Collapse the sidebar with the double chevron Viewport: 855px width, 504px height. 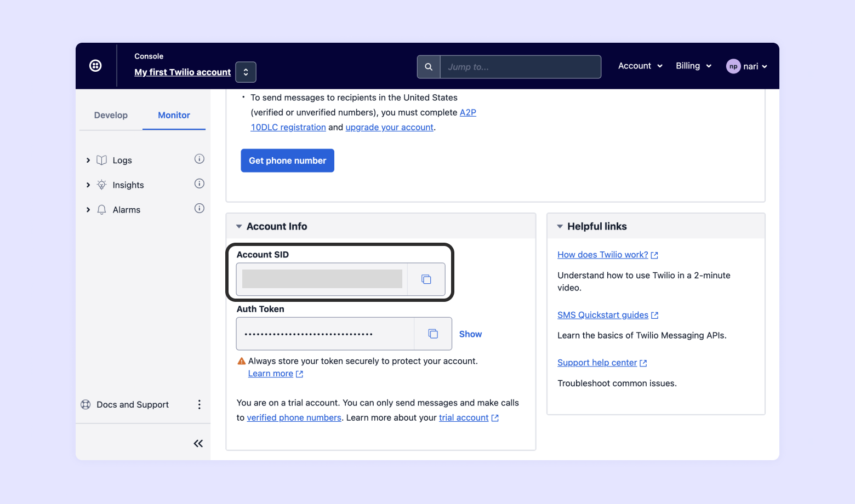pyautogui.click(x=198, y=444)
